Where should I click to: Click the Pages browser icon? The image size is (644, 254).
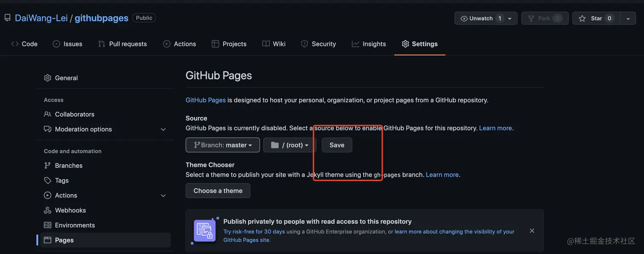pos(47,240)
